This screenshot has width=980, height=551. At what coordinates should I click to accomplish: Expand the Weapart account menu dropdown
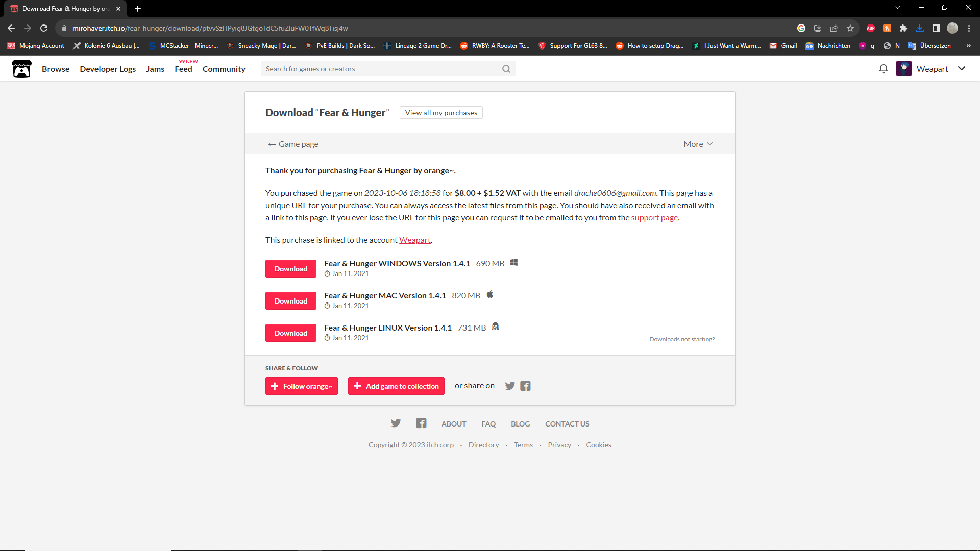964,69
